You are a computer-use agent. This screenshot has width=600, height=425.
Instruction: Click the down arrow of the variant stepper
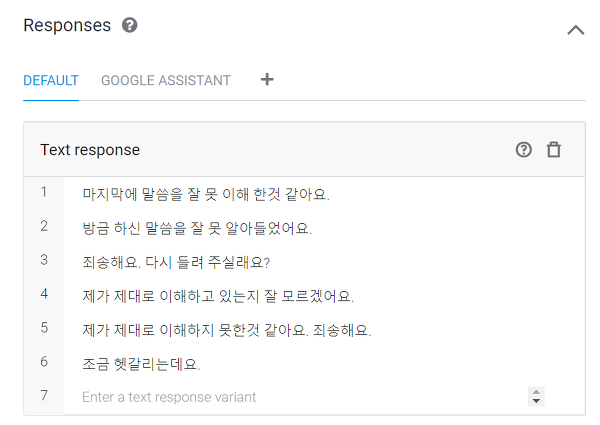pos(536,401)
